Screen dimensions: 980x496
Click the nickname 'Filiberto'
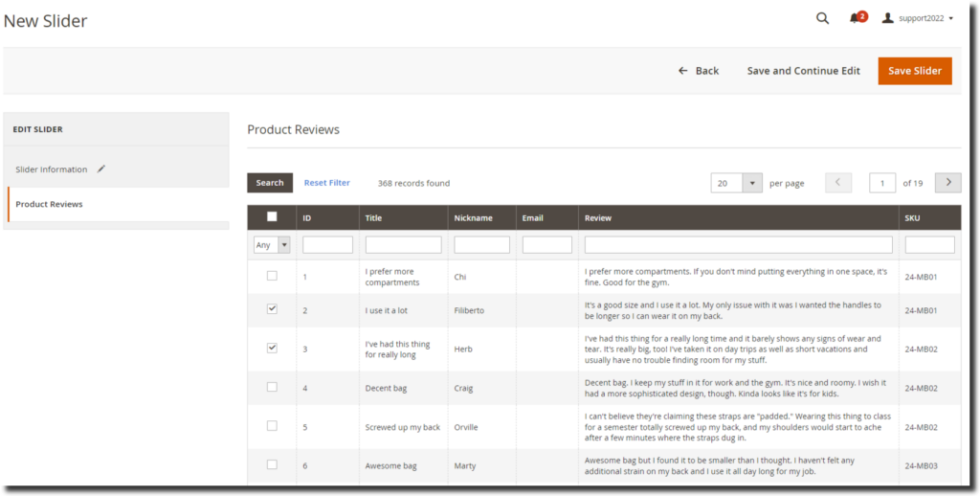469,310
